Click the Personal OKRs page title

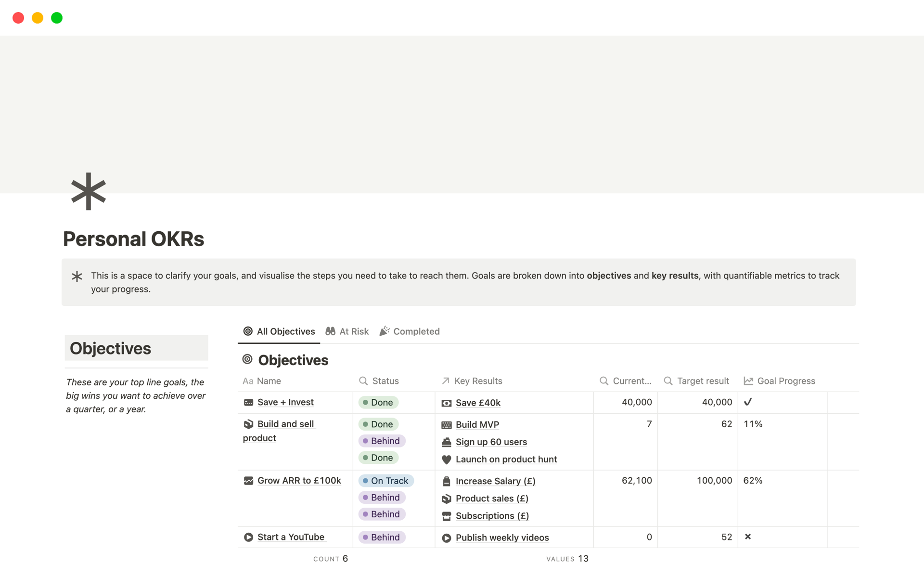(x=134, y=239)
